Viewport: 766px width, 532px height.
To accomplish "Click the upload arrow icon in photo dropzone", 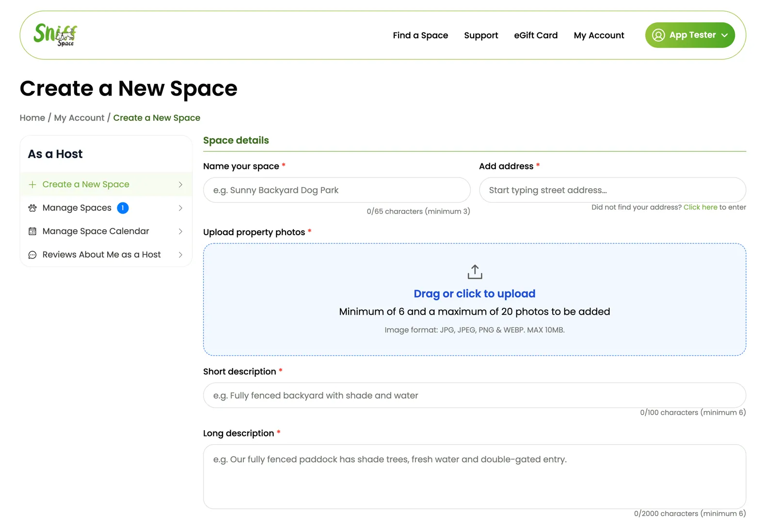I will [475, 272].
